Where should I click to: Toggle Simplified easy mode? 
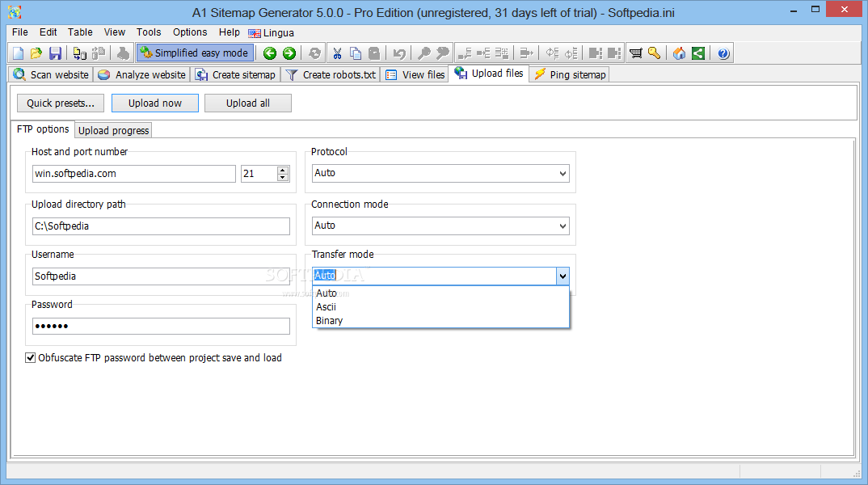point(195,53)
